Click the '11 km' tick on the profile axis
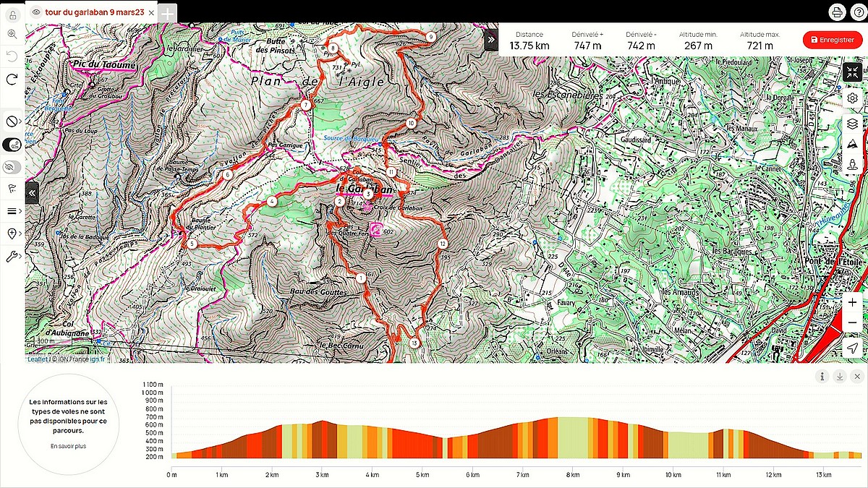This screenshot has width=868, height=488. click(724, 475)
